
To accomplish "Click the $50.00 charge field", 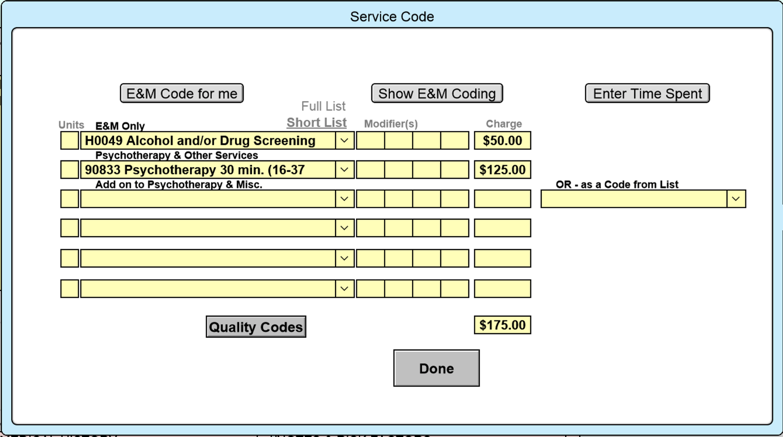I will [x=502, y=141].
